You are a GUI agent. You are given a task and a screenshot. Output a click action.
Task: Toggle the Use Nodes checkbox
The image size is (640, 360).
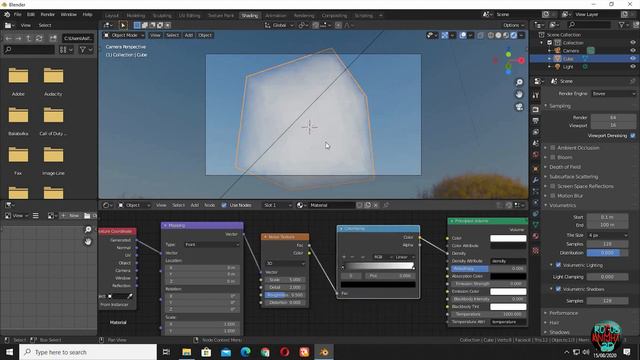click(224, 205)
